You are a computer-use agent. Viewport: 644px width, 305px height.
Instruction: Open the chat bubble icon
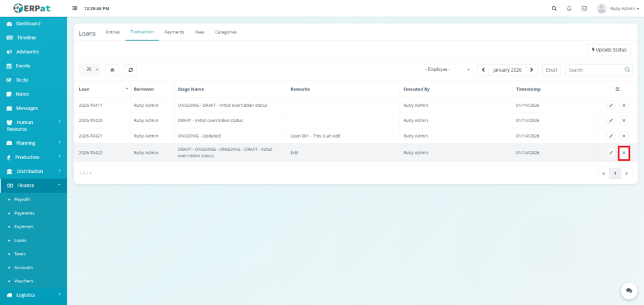[x=629, y=291]
